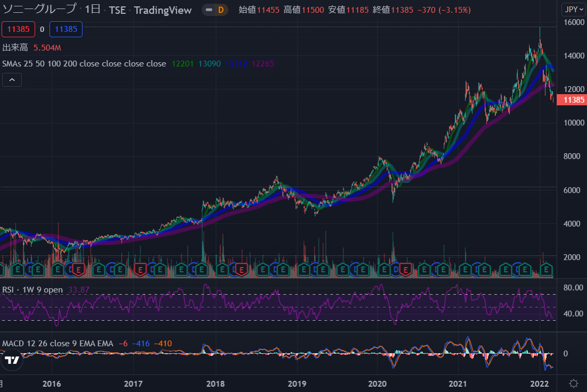The height and width of the screenshot is (392, 587).
Task: Click the blue 11385 buy price button
Action: coord(66,29)
